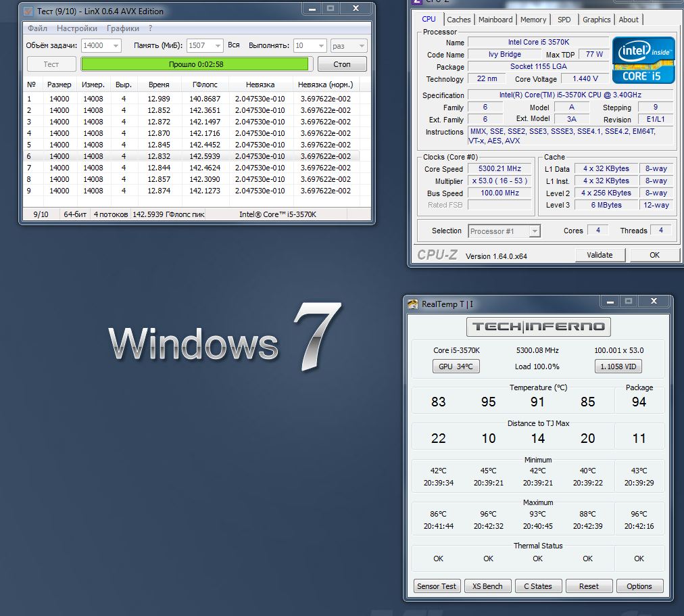This screenshot has width=684, height=616.
Task: Switch to the Caches tab in CPU-Z
Action: (459, 20)
